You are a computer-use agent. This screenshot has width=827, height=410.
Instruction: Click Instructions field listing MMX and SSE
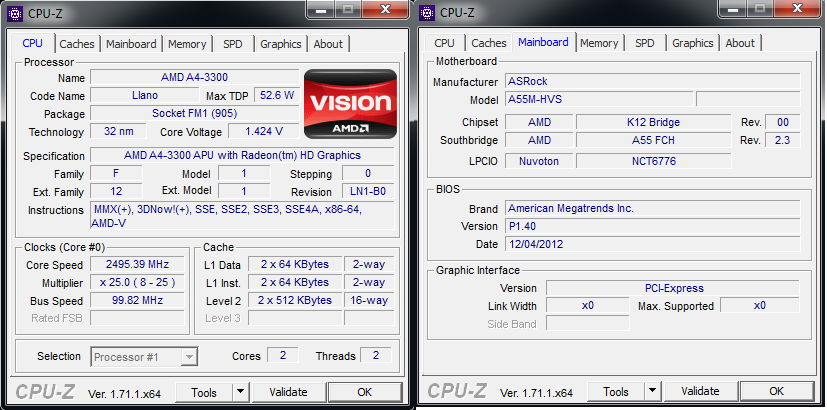(x=242, y=215)
